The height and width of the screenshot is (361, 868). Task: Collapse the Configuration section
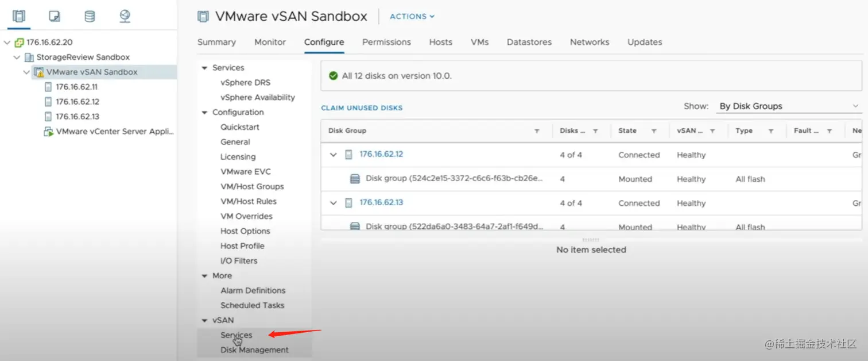tap(204, 113)
